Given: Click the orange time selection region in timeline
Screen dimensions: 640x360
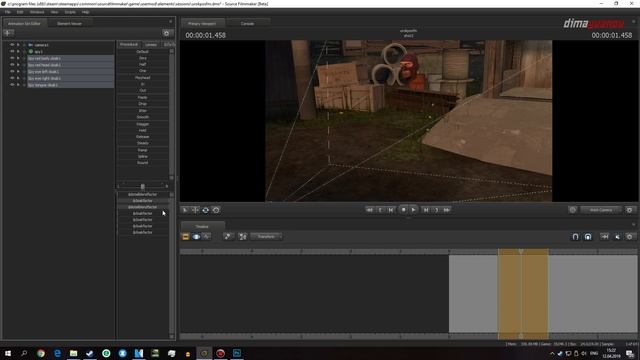Looking at the screenshot, I should (523, 293).
